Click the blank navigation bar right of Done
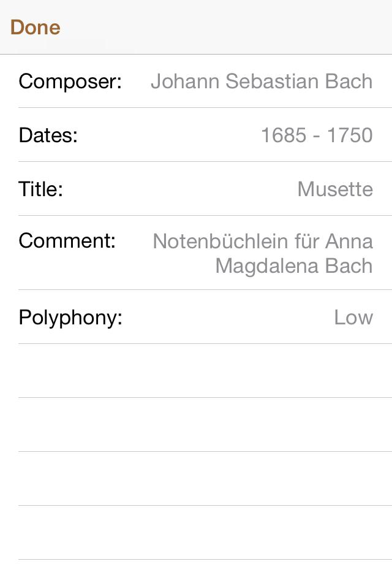392x564 pixels. (227, 28)
